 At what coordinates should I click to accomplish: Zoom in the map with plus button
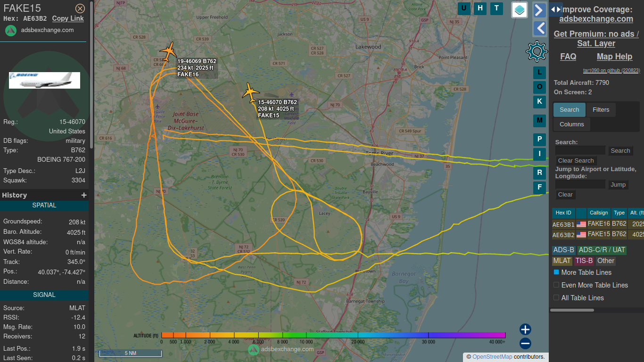click(x=525, y=329)
